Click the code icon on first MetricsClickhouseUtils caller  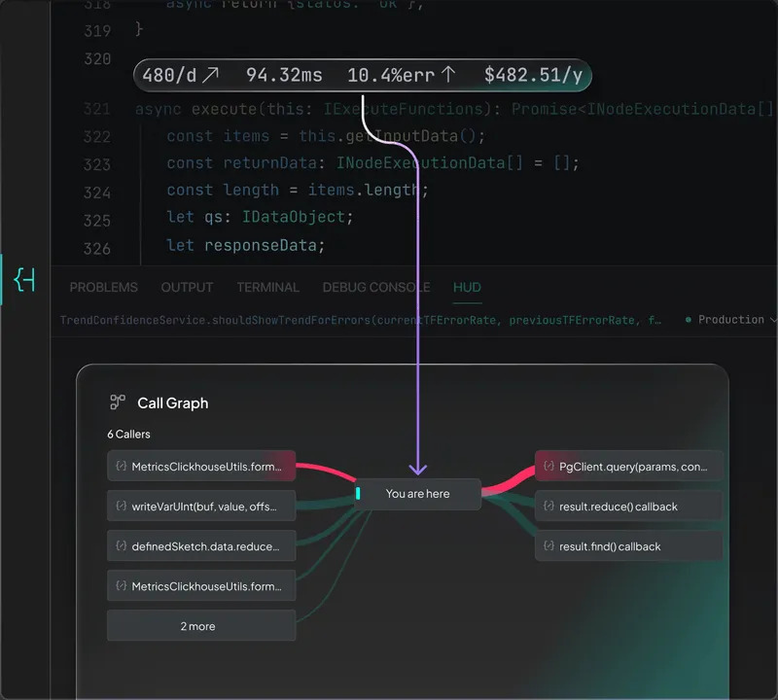click(120, 466)
